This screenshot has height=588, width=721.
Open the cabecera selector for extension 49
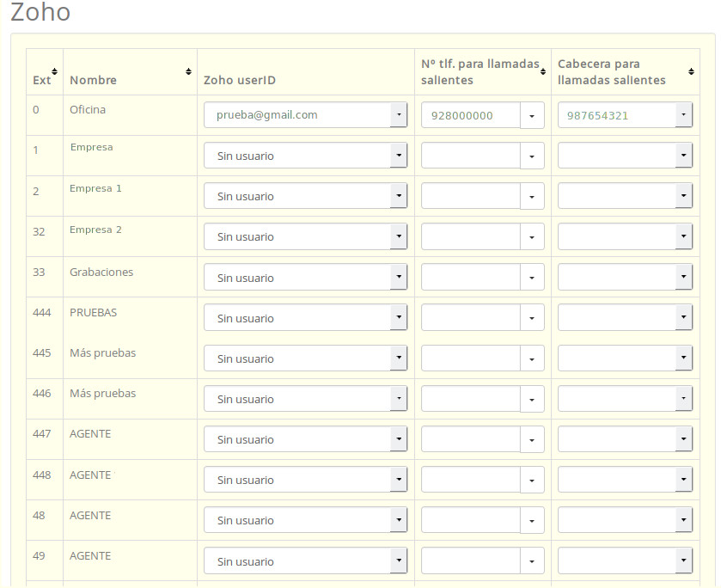(683, 560)
